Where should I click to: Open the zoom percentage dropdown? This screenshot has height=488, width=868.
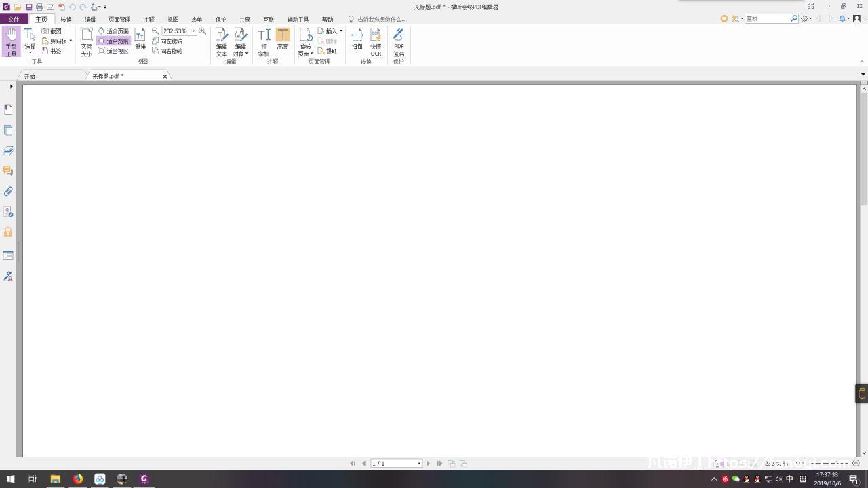193,31
